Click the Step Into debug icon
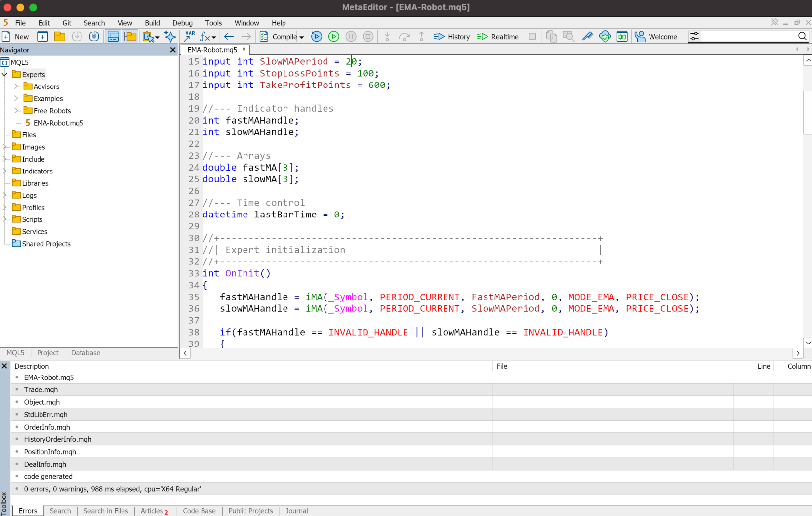 coord(387,37)
